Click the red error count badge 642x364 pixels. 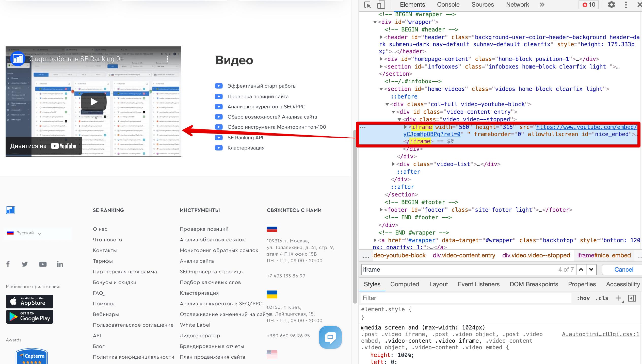[x=589, y=5]
